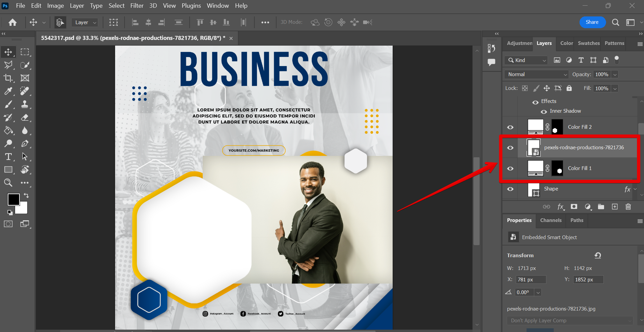Screen dimensions: 644x332
Task: Select the Eyedropper tool
Action: pos(8,91)
